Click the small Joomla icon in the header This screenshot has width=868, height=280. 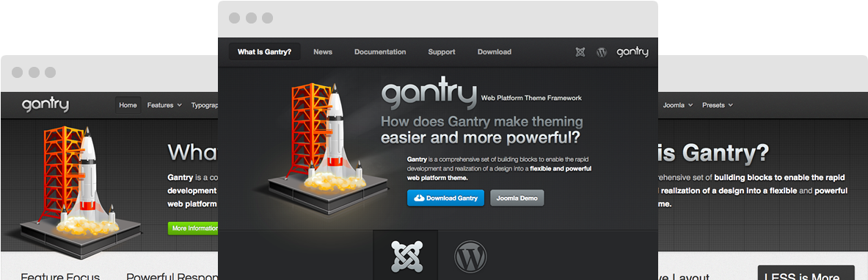[580, 52]
